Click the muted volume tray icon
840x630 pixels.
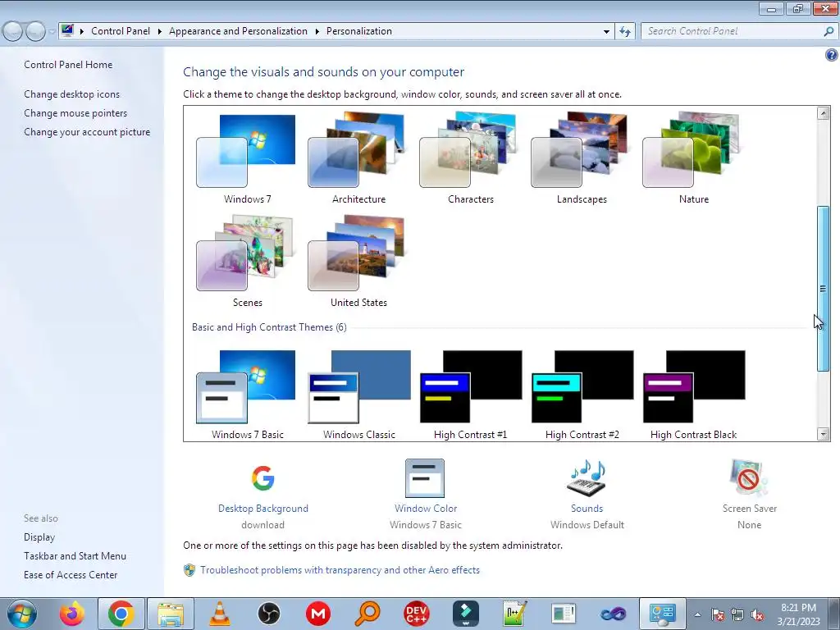coord(757,615)
